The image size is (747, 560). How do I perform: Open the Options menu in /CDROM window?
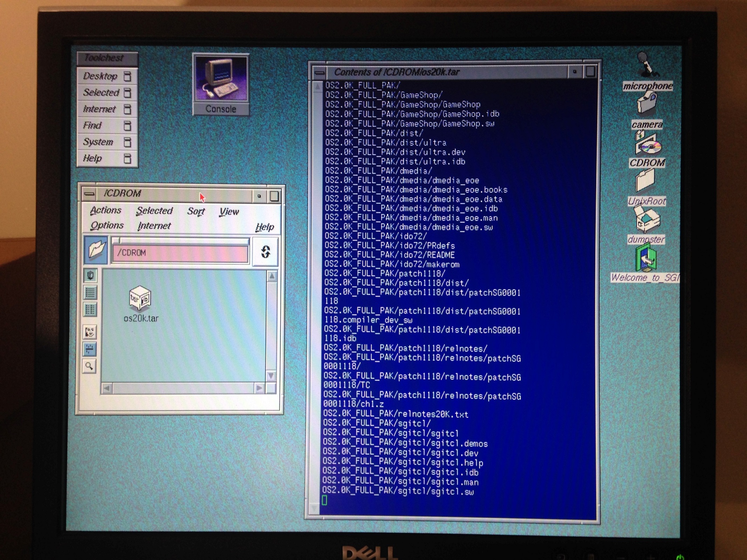pyautogui.click(x=107, y=225)
